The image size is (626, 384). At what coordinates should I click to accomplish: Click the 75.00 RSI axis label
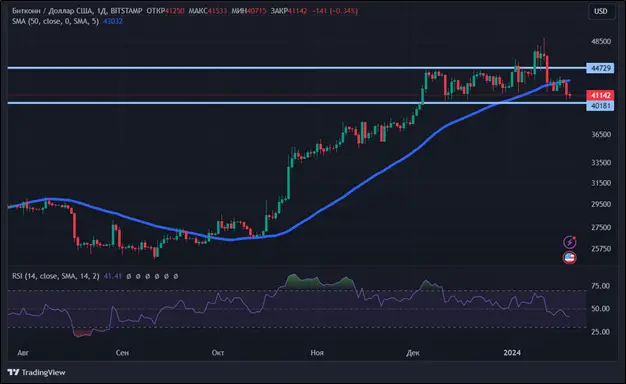[600, 286]
